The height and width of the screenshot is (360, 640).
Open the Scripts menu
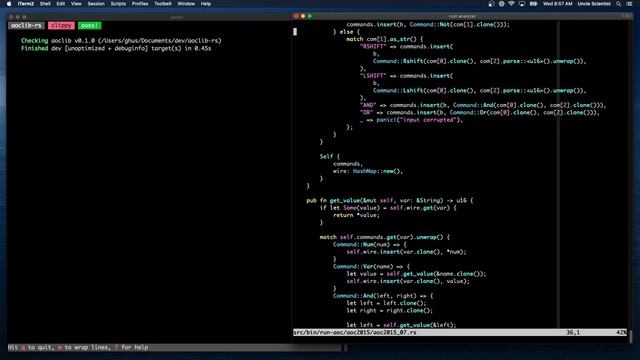118,4
